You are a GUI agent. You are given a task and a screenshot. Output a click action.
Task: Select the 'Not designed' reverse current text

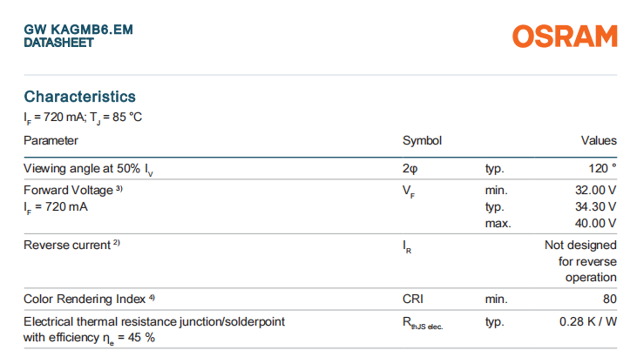click(x=580, y=245)
